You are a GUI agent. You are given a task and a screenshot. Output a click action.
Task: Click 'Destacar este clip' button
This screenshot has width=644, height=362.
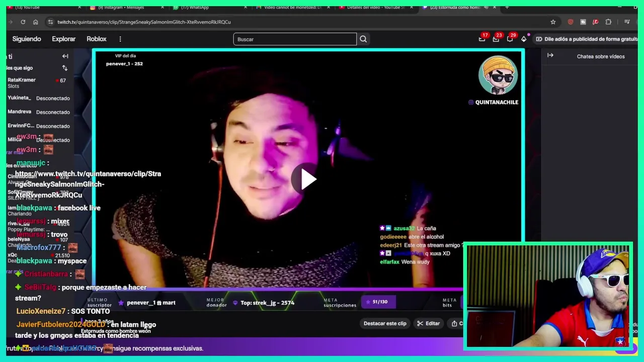pyautogui.click(x=385, y=323)
